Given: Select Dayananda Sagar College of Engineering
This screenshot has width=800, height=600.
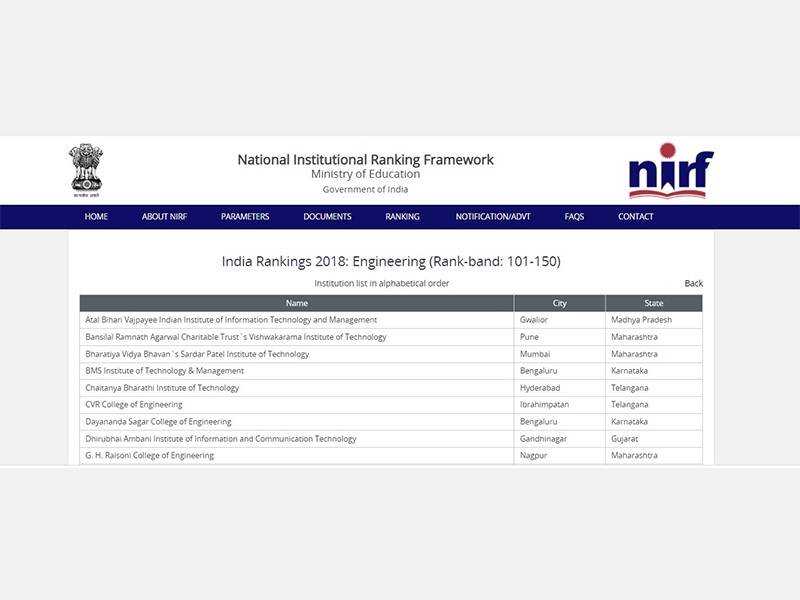Looking at the screenshot, I should click(158, 422).
